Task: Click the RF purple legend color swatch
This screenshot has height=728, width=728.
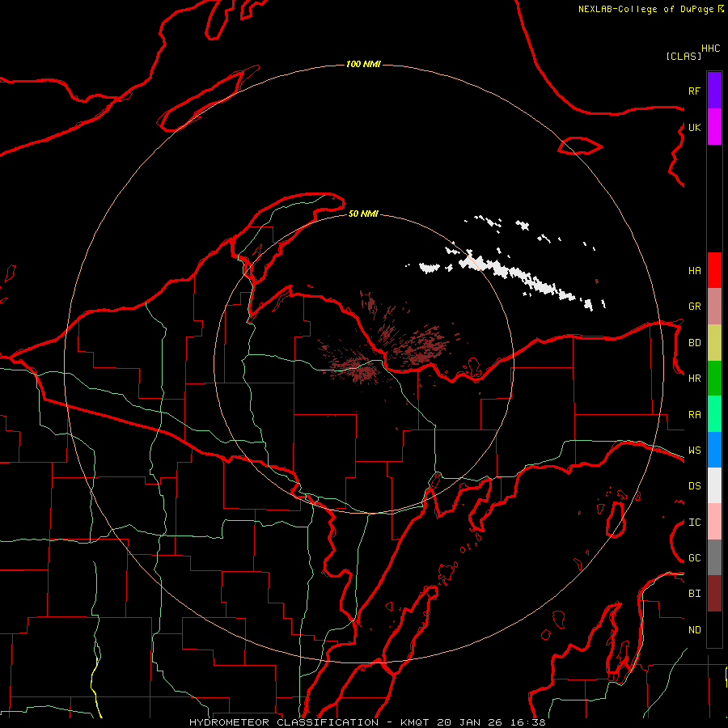Action: tap(714, 91)
